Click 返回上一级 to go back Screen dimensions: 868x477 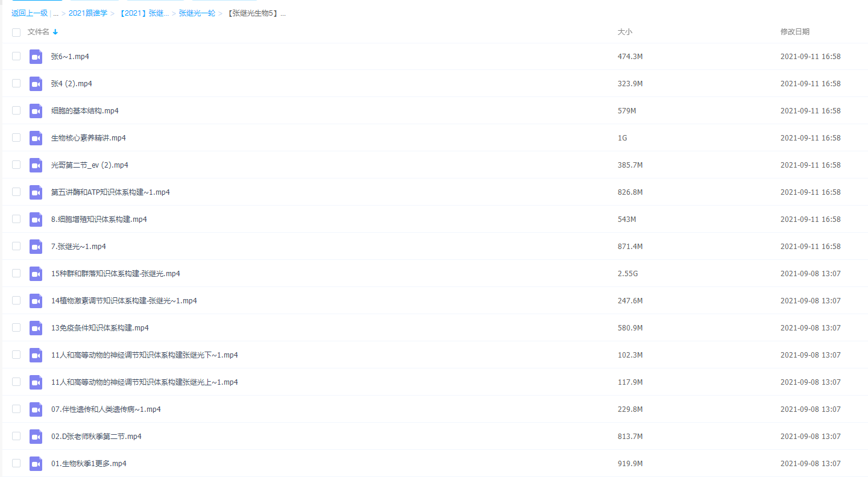(30, 13)
